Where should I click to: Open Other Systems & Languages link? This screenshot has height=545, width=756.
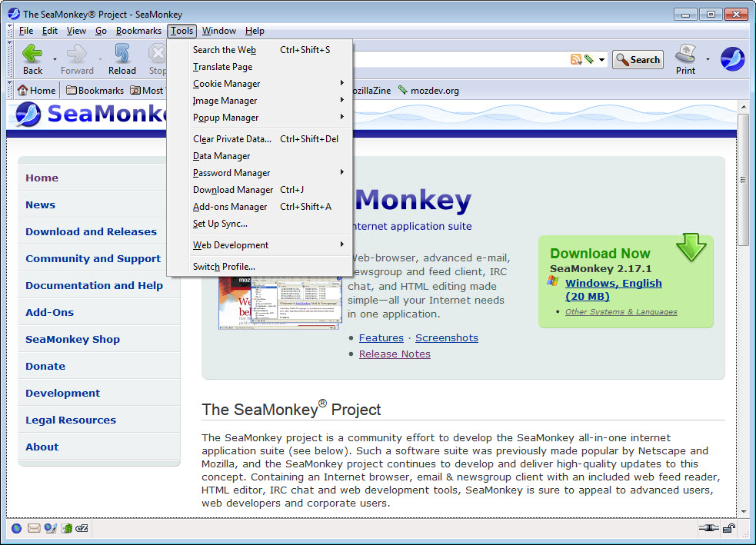coord(621,312)
